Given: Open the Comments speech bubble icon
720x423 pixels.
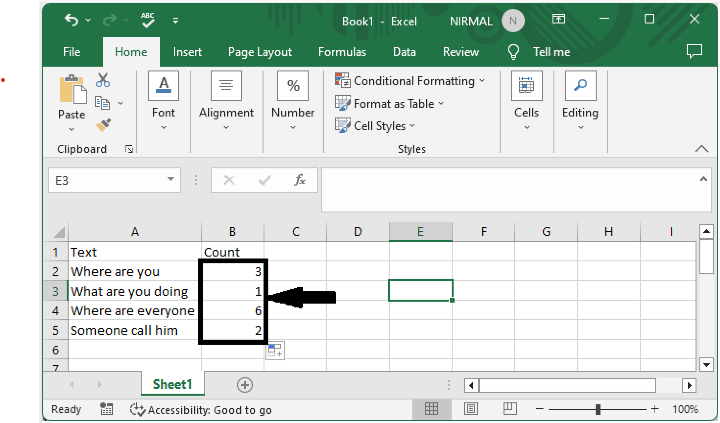Looking at the screenshot, I should (x=694, y=51).
